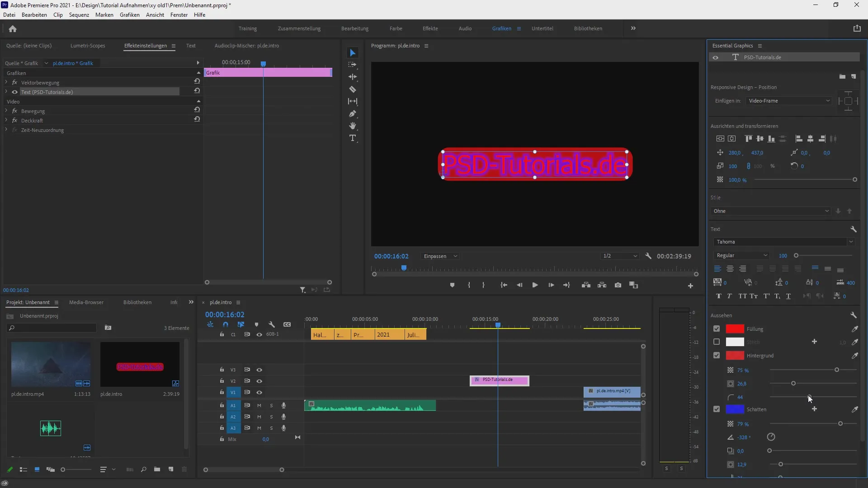Open Program monitor settings wrench
This screenshot has width=868, height=488.
click(648, 256)
